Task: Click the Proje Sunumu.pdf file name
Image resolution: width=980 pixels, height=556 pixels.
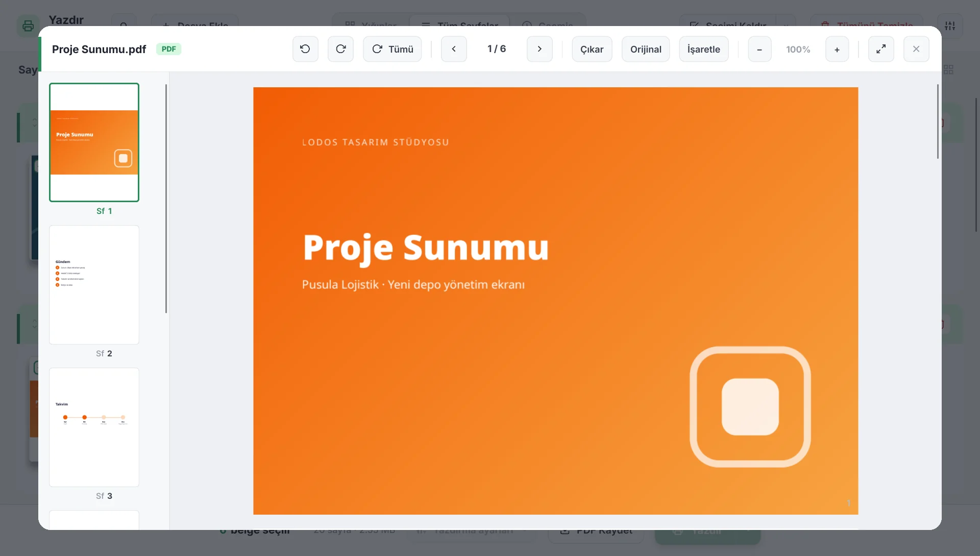Action: [x=99, y=49]
